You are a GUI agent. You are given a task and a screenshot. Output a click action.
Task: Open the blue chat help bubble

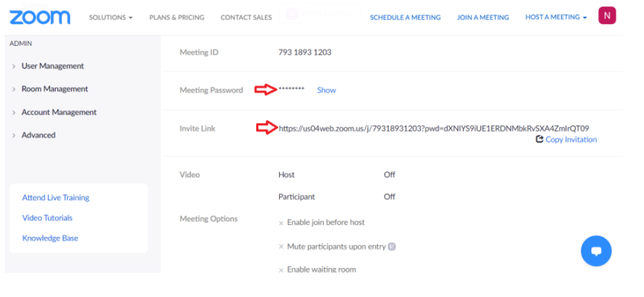(x=595, y=251)
